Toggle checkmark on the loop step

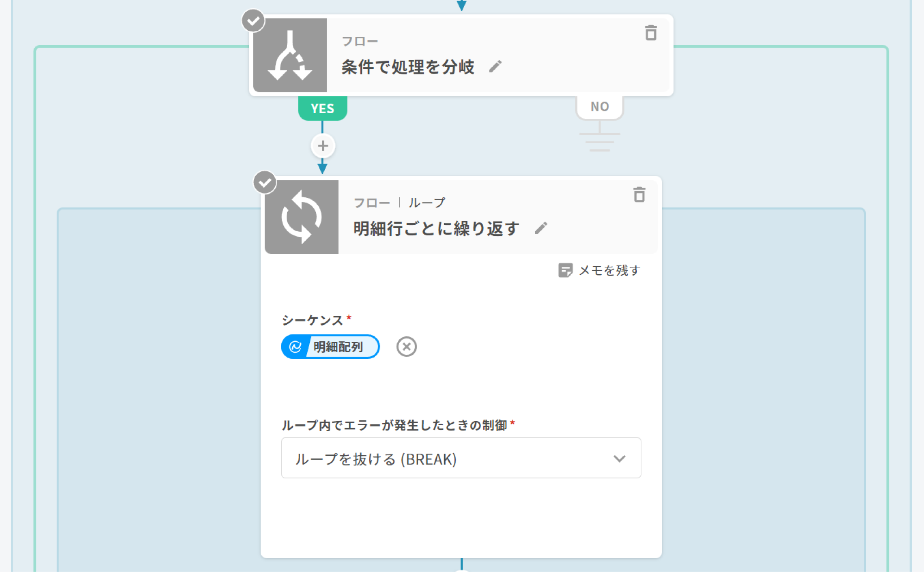[x=265, y=182]
